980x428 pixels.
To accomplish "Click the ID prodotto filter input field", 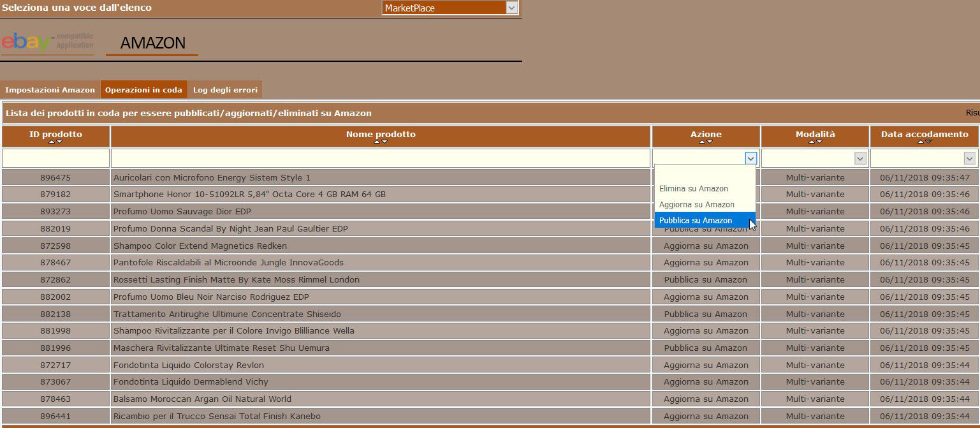I will point(55,158).
